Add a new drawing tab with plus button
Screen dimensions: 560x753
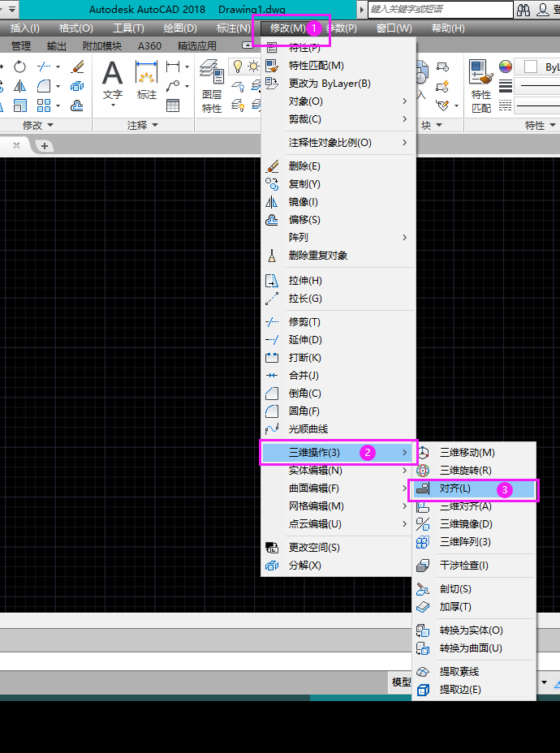[44, 145]
